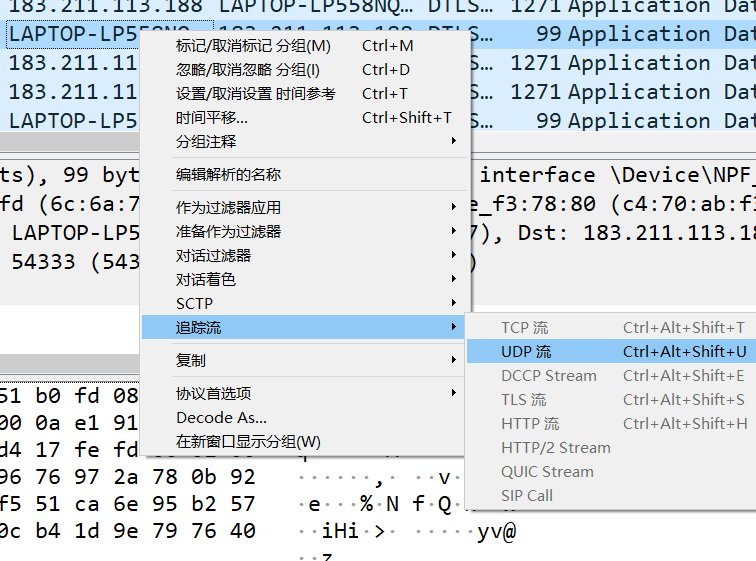Open the 准备作为过滤器 submenu
Screen dimensions: 756x561
pyautogui.click(x=303, y=232)
